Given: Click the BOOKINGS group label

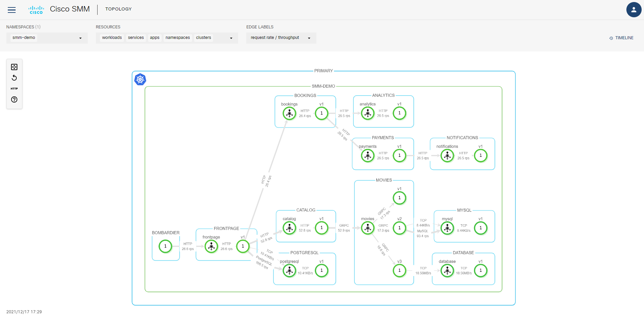Looking at the screenshot, I should click(x=305, y=95).
